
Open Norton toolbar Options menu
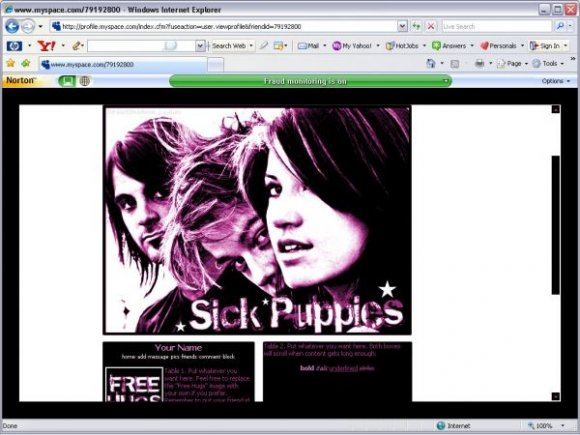(x=555, y=81)
